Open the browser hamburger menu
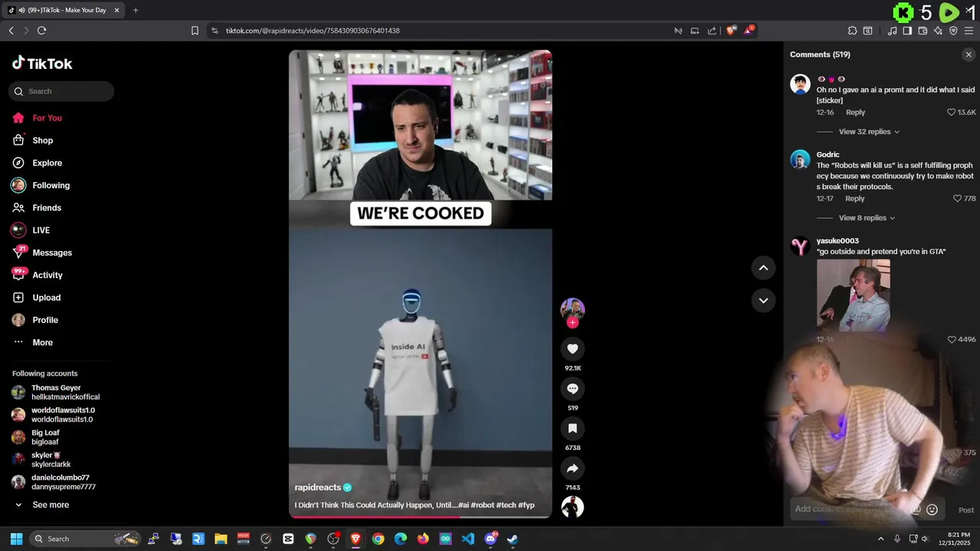The width and height of the screenshot is (980, 551). tap(969, 31)
